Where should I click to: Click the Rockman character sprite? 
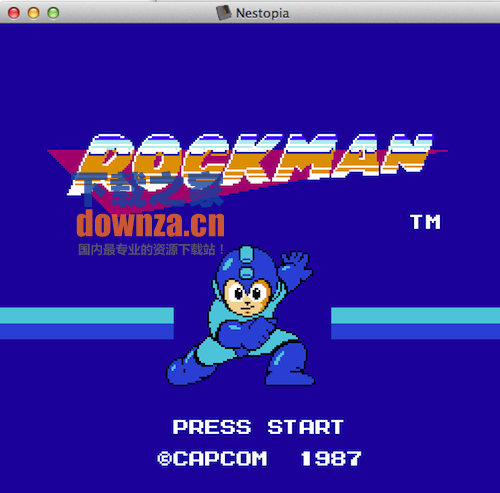pyautogui.click(x=240, y=315)
